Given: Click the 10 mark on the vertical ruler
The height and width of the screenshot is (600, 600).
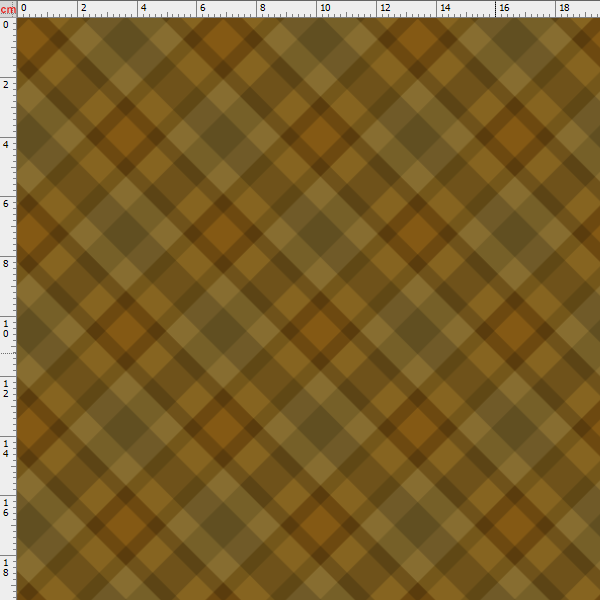Looking at the screenshot, I should [5, 329].
